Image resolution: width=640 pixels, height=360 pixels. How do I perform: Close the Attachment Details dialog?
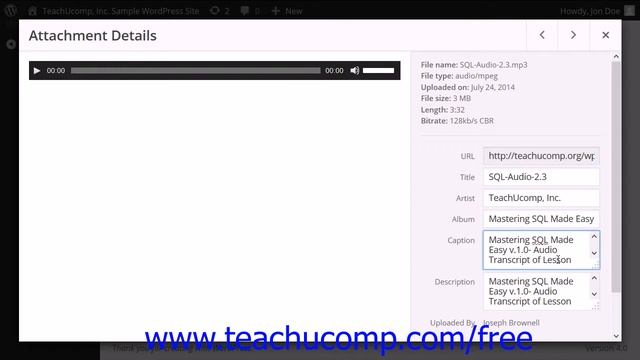point(605,35)
